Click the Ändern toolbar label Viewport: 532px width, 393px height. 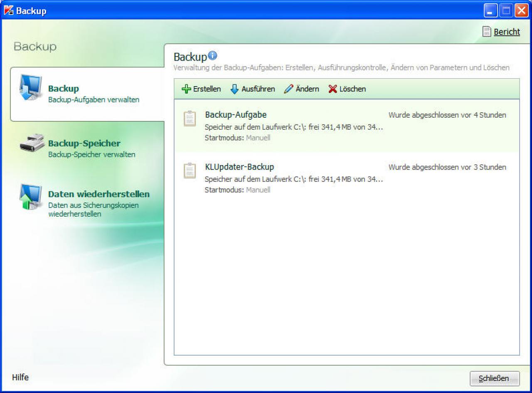click(x=308, y=89)
